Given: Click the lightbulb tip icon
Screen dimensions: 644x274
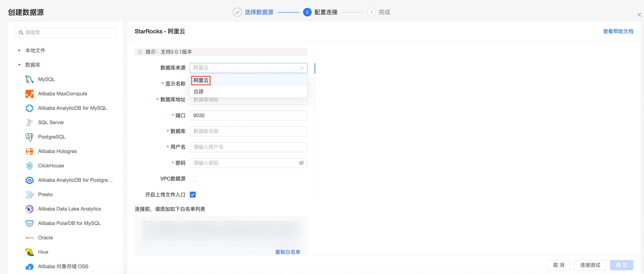Looking at the screenshot, I should 140,52.
